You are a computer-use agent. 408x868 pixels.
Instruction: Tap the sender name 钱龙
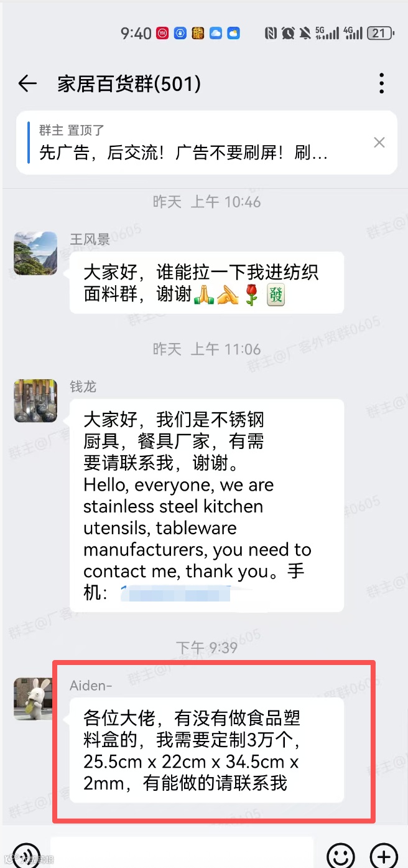click(83, 387)
